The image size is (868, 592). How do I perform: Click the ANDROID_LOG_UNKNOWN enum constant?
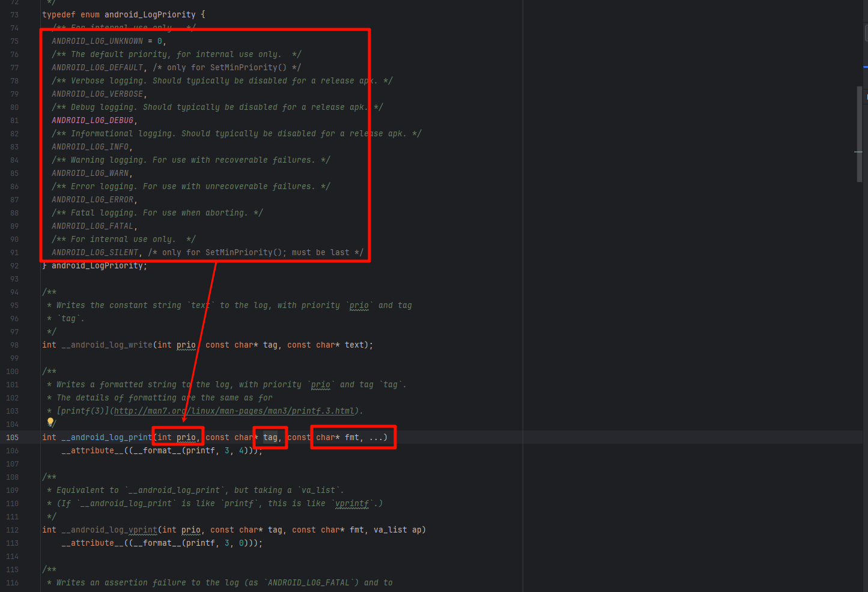pyautogui.click(x=97, y=41)
